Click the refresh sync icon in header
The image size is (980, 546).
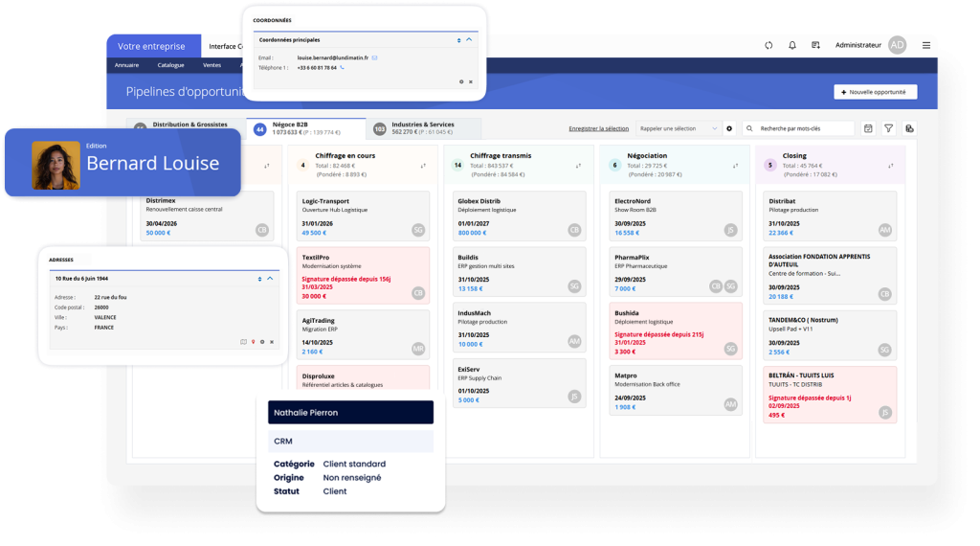tap(768, 45)
